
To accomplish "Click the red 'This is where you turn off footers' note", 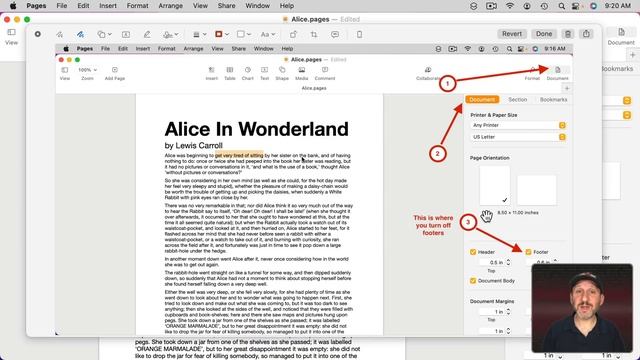I will coord(433,225).
